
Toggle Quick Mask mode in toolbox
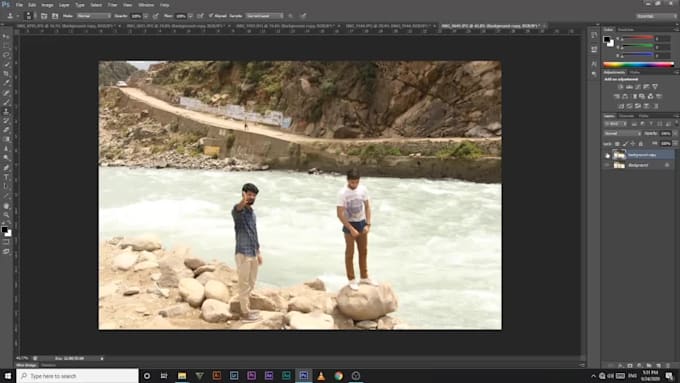pos(6,242)
